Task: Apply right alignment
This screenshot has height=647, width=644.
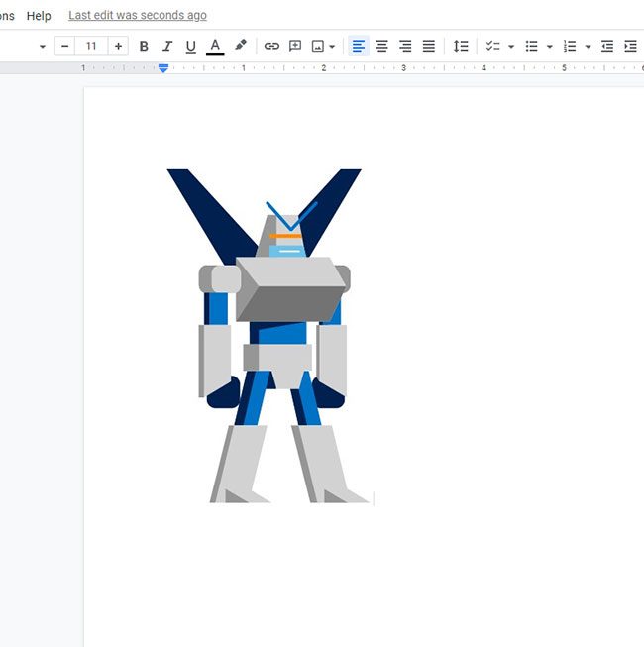Action: (x=405, y=47)
